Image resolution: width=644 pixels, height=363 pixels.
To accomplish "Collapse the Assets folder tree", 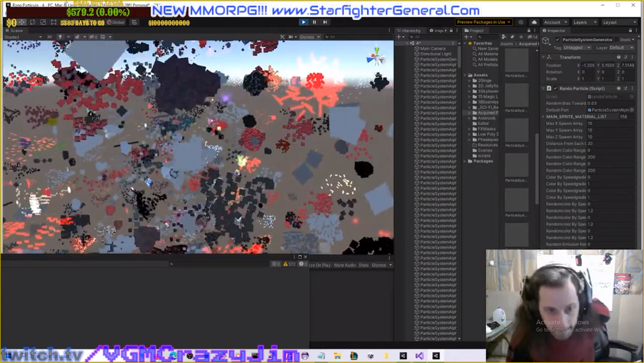I will (466, 75).
